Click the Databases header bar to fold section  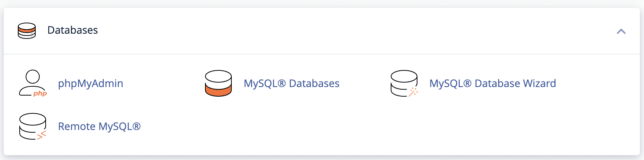click(x=322, y=31)
